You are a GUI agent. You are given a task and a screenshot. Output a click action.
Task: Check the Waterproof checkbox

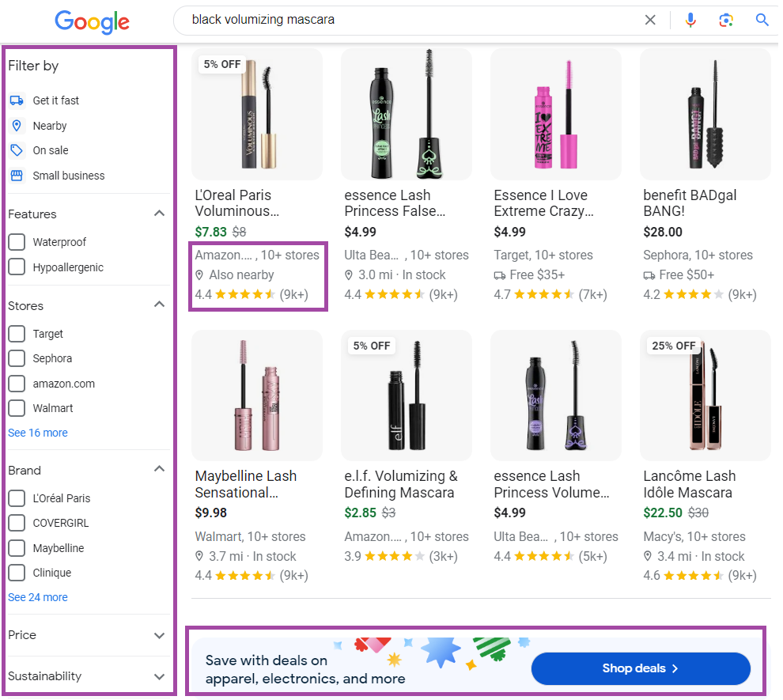coord(17,242)
